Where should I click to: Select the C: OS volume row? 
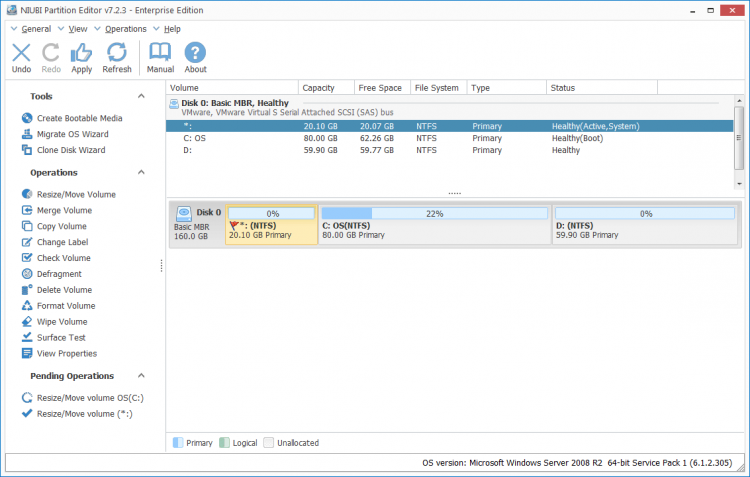click(450, 138)
